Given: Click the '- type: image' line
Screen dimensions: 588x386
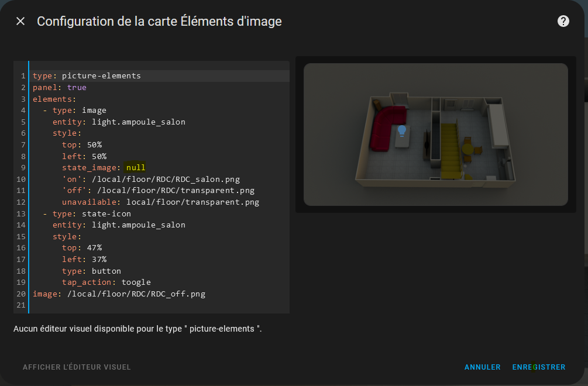Looking at the screenshot, I should pyautogui.click(x=75, y=111).
